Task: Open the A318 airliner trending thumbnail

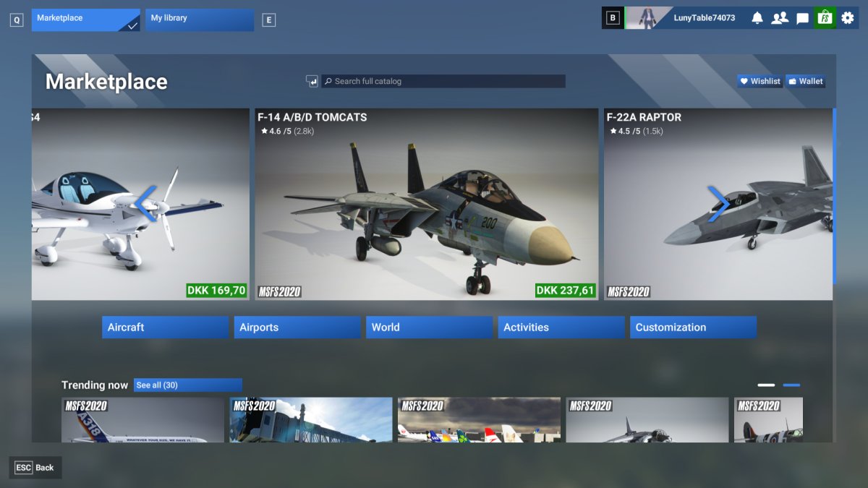Action: 142,420
